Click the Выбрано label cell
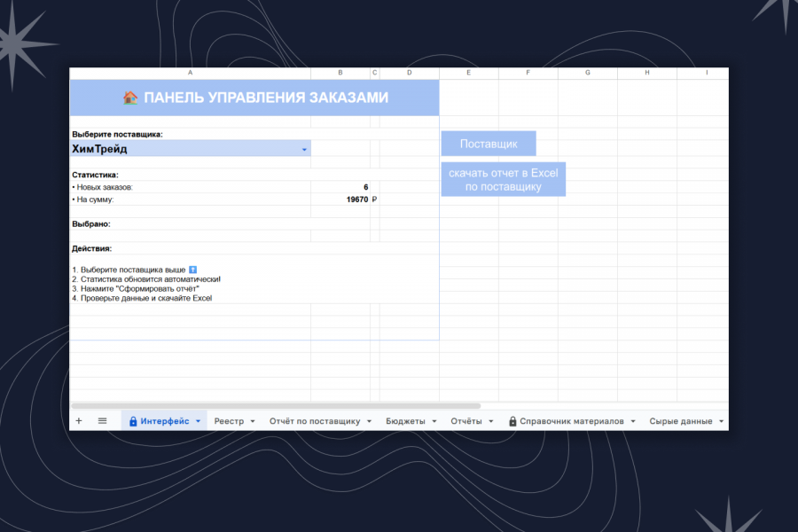The image size is (798, 532). click(91, 224)
